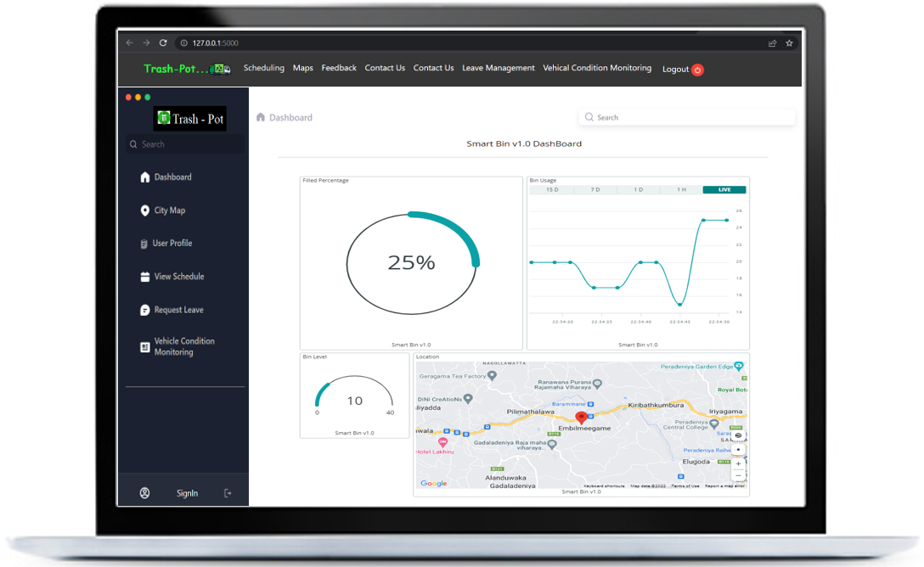Click the red location marker on the map
924x567 pixels.
(581, 418)
